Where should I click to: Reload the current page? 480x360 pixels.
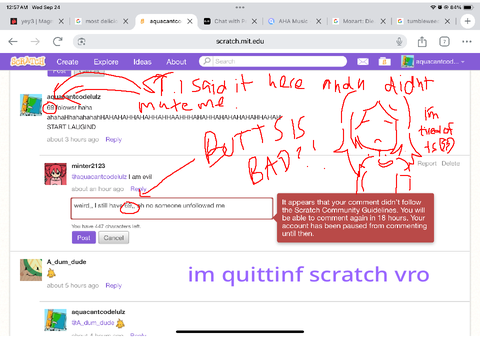pos(58,41)
